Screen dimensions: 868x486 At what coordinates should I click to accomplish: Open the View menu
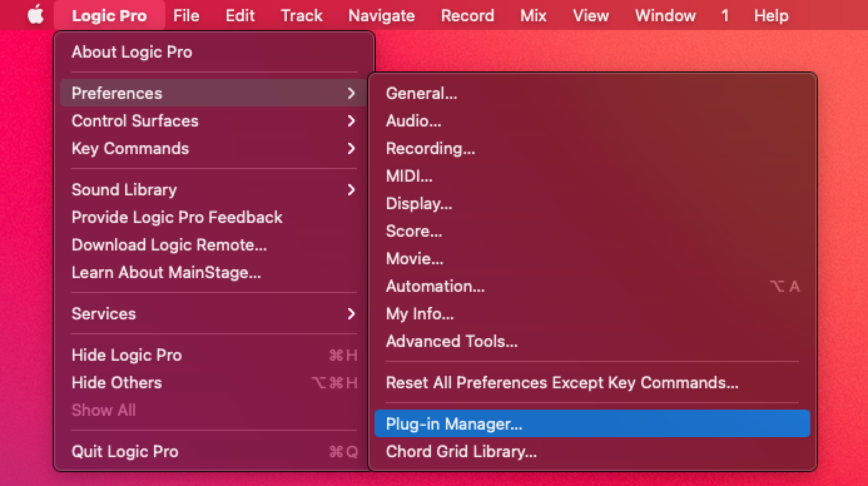591,15
